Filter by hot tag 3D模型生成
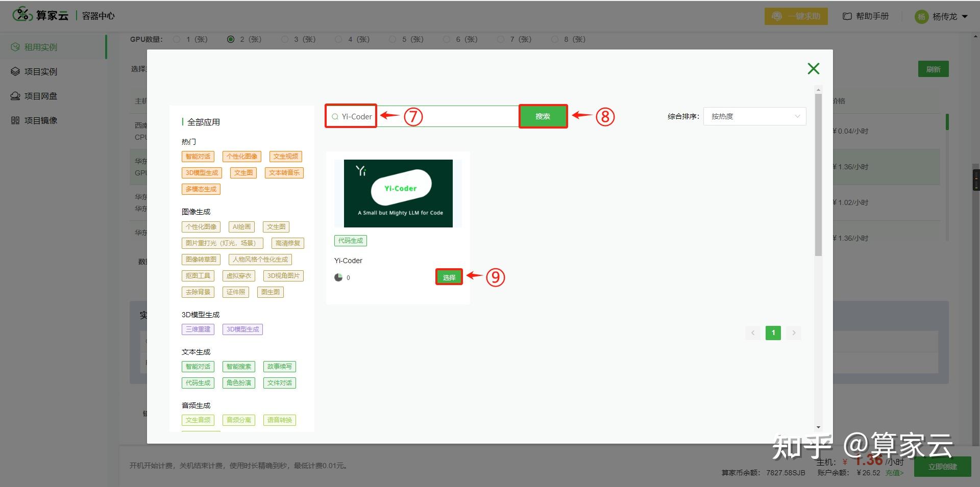This screenshot has width=980, height=487. tap(202, 173)
